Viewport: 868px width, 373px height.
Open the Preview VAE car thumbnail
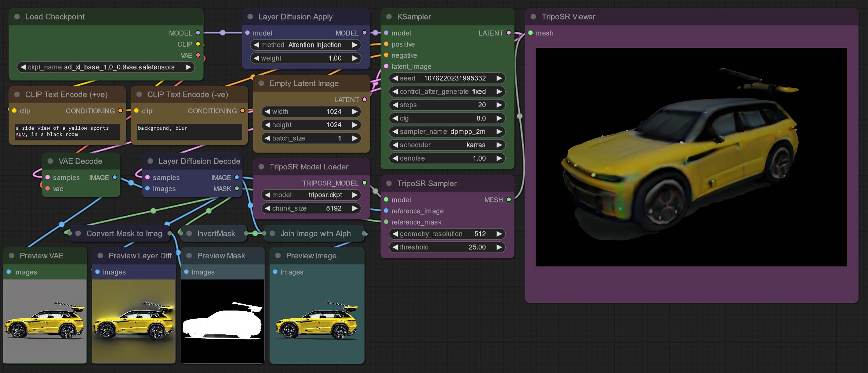coord(45,321)
